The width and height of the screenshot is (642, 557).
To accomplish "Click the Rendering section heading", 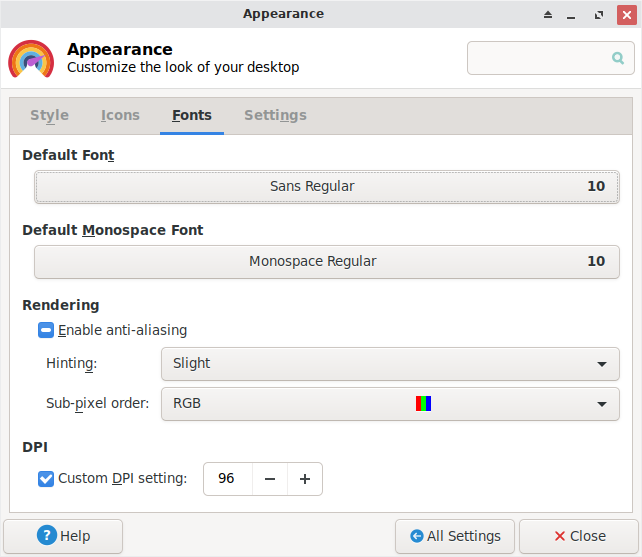I will click(61, 305).
